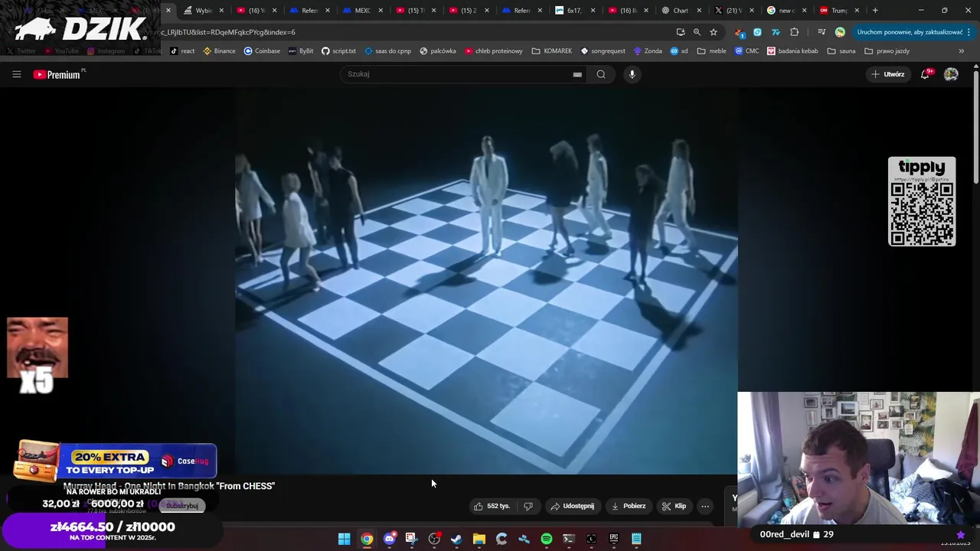Open Spotify from the taskbar

(546, 539)
